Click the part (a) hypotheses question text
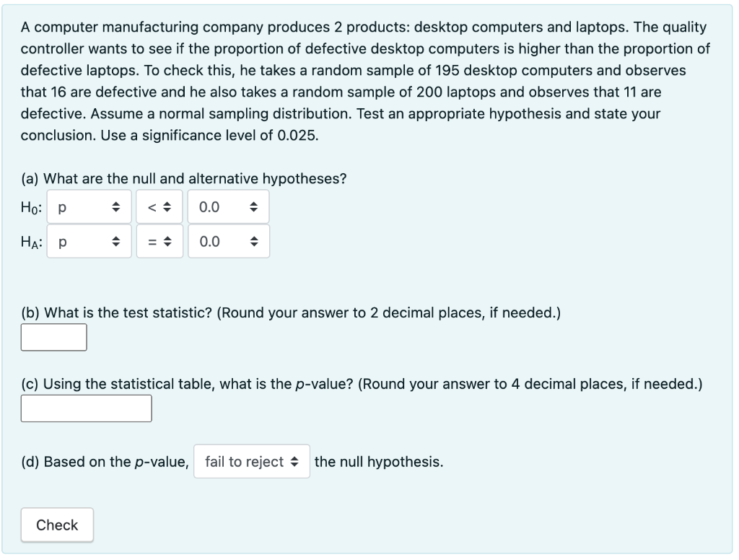Viewport: 739px width, 560px height. point(183,179)
